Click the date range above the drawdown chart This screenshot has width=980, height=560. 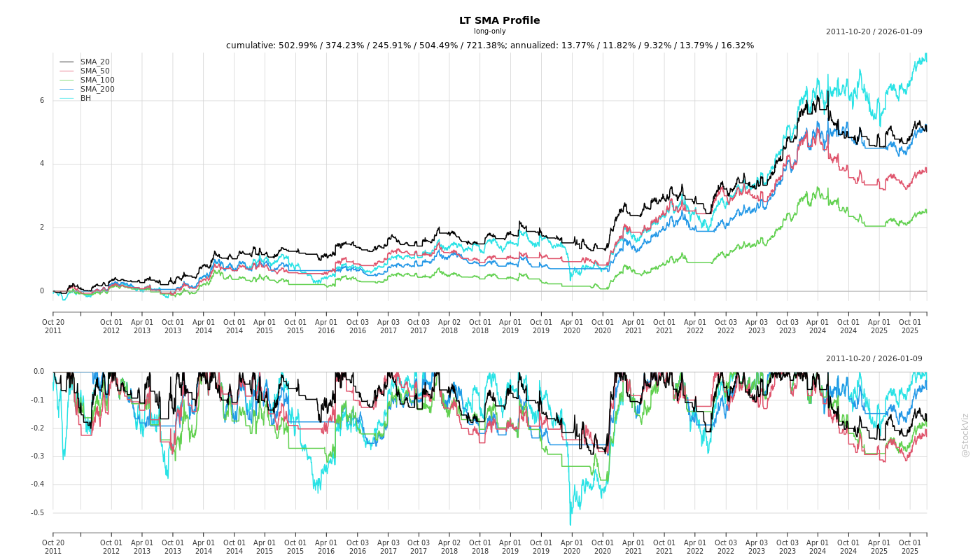point(874,359)
